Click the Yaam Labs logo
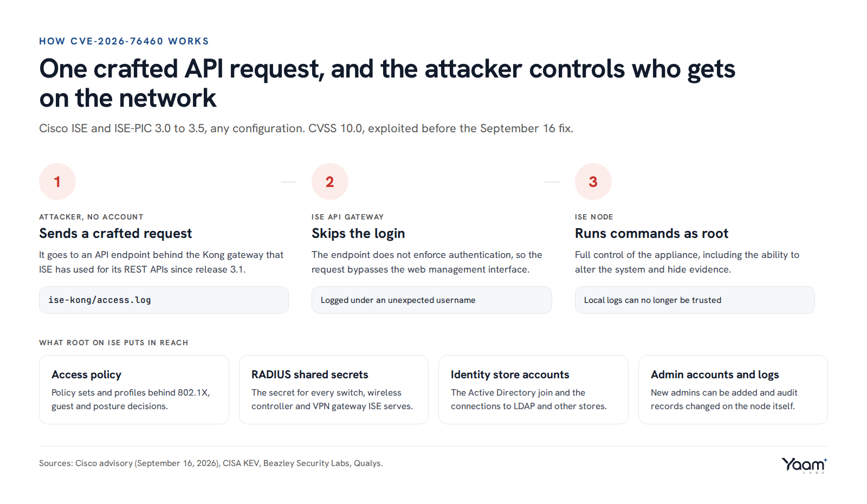Image resolution: width=867 pixels, height=504 pixels. (x=804, y=465)
